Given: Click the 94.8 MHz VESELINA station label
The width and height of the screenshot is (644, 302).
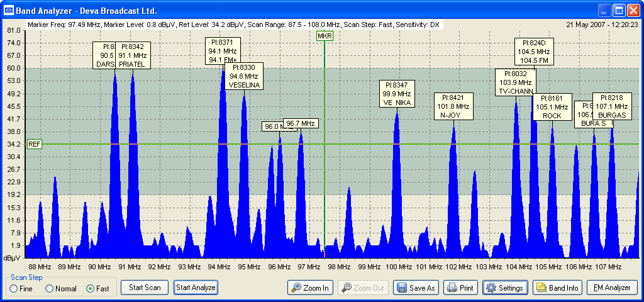Looking at the screenshot, I should [x=244, y=76].
